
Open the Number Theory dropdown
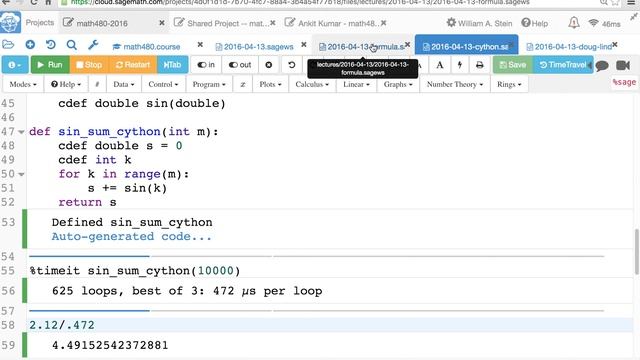tap(455, 84)
